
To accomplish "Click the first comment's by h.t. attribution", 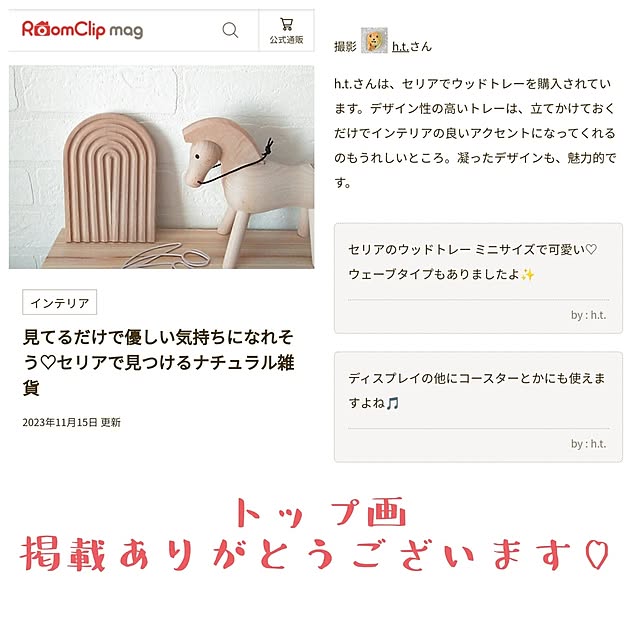I will 588,315.
